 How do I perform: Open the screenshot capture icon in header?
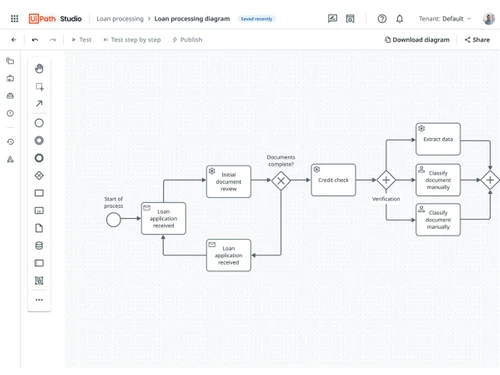(350, 19)
